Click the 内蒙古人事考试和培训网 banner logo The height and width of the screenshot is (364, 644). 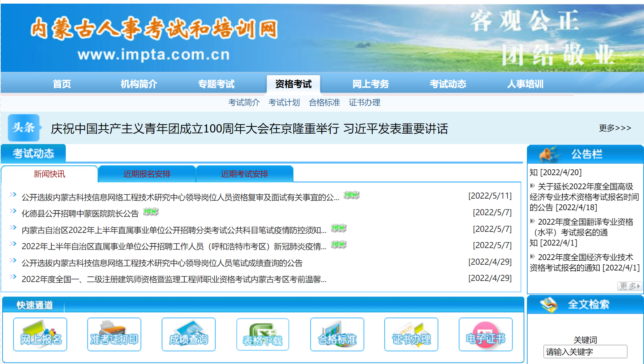coord(154,29)
